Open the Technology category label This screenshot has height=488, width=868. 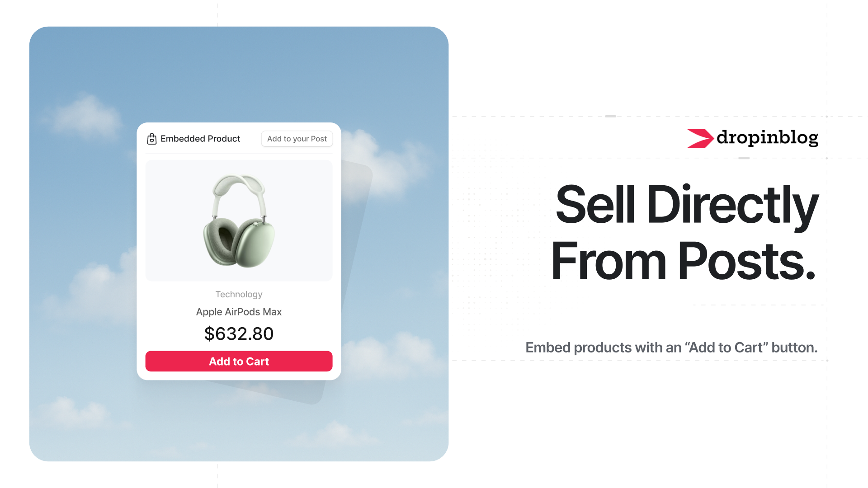coord(239,294)
